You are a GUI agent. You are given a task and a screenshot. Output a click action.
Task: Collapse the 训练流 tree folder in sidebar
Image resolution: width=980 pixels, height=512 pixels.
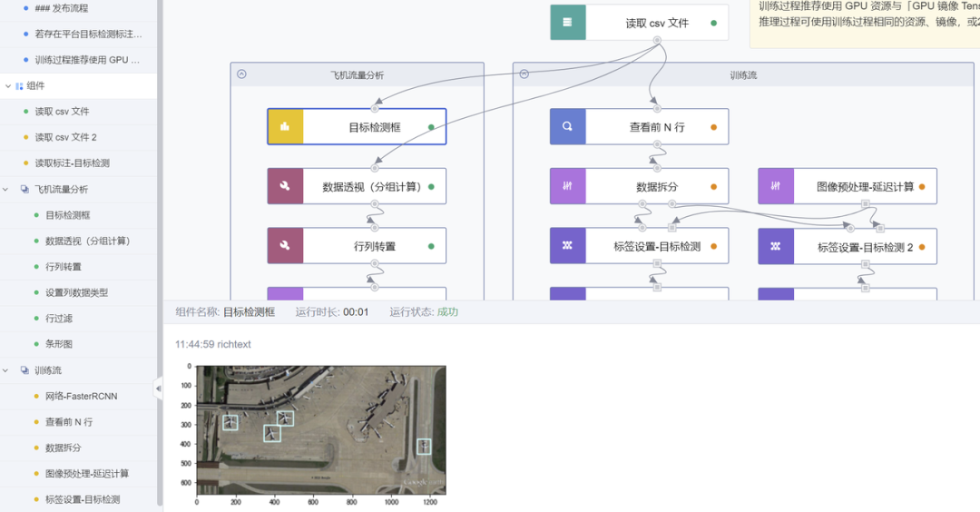pyautogui.click(x=5, y=370)
